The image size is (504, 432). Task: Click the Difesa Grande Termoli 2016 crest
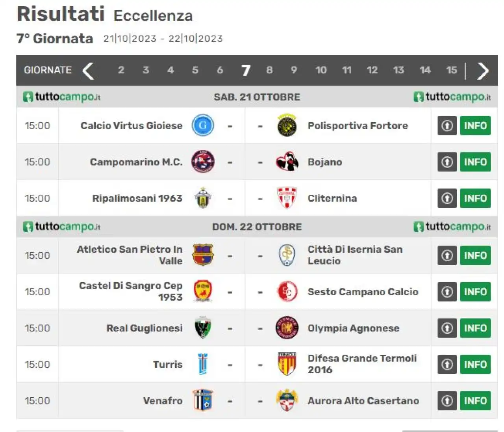(x=287, y=364)
